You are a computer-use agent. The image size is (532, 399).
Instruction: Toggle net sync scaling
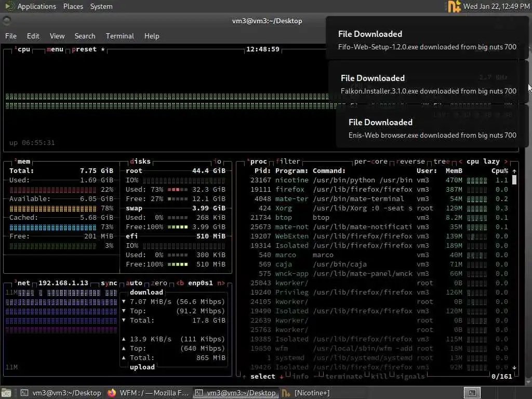(x=109, y=283)
